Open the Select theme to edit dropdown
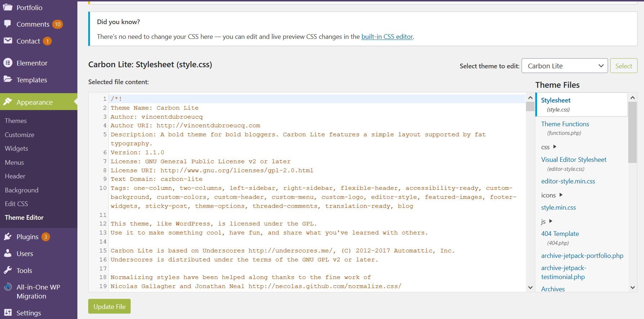The height and width of the screenshot is (319, 644). coord(564,66)
